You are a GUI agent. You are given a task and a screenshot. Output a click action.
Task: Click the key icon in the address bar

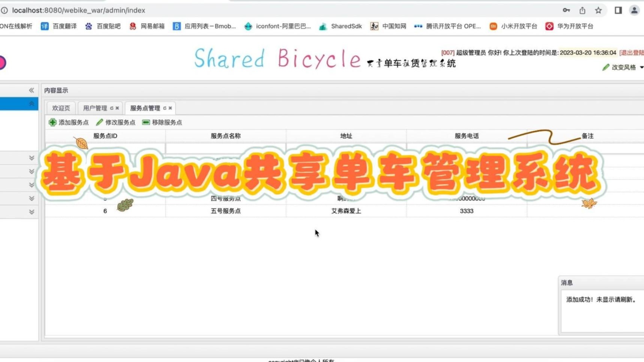[566, 10]
